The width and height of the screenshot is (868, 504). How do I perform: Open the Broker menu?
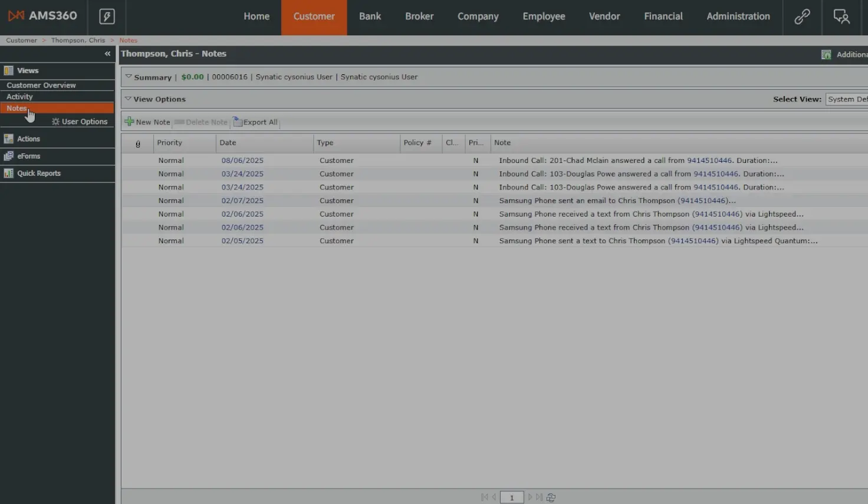[x=419, y=17]
